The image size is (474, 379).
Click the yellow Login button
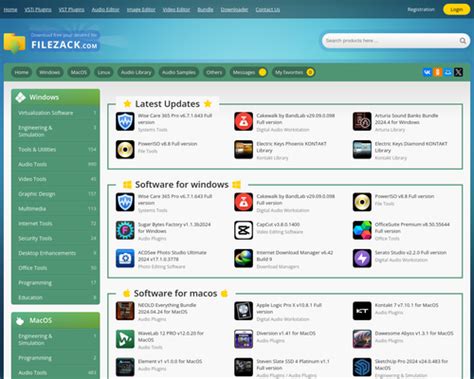(x=456, y=9)
